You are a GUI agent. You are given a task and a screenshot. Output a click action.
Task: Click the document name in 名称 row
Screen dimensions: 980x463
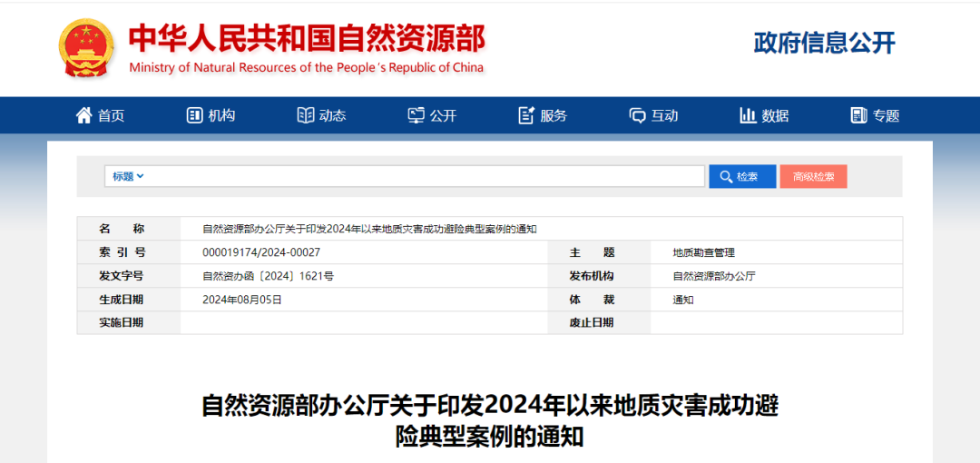point(369,229)
